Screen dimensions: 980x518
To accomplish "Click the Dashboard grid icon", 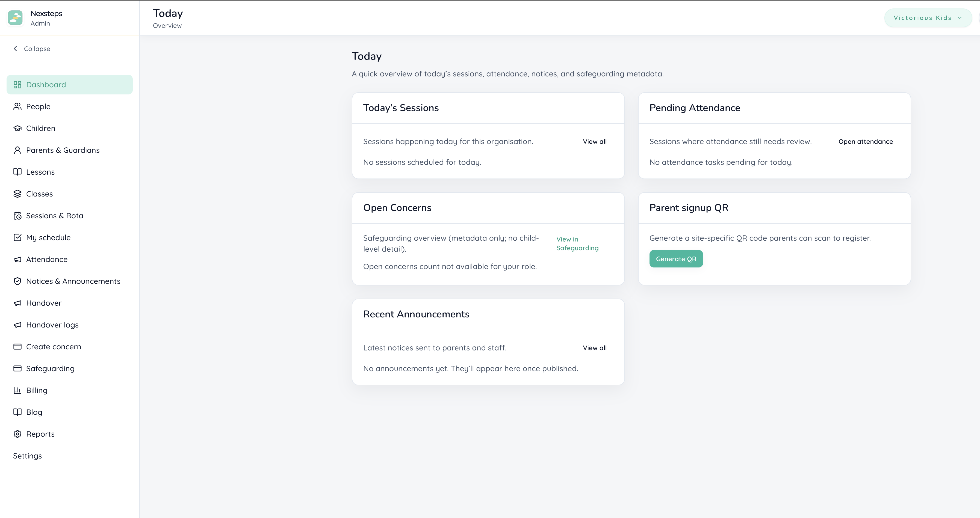I will 17,85.
